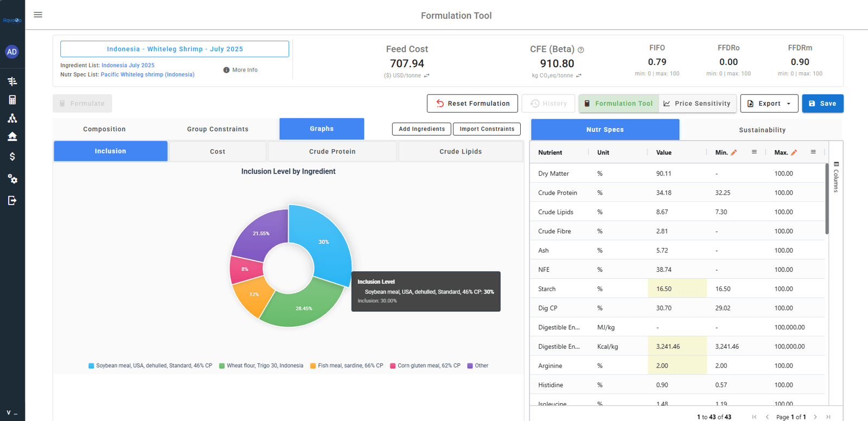Swap the CFE unit with arrows icon
868x421 pixels.
pos(579,75)
